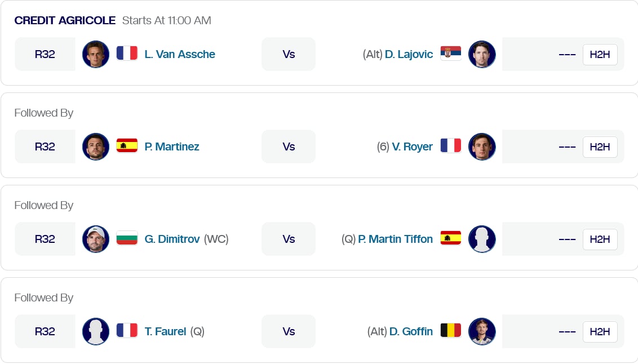
Task: Click the Spain flag beside P. Martinez
Action: (x=127, y=147)
